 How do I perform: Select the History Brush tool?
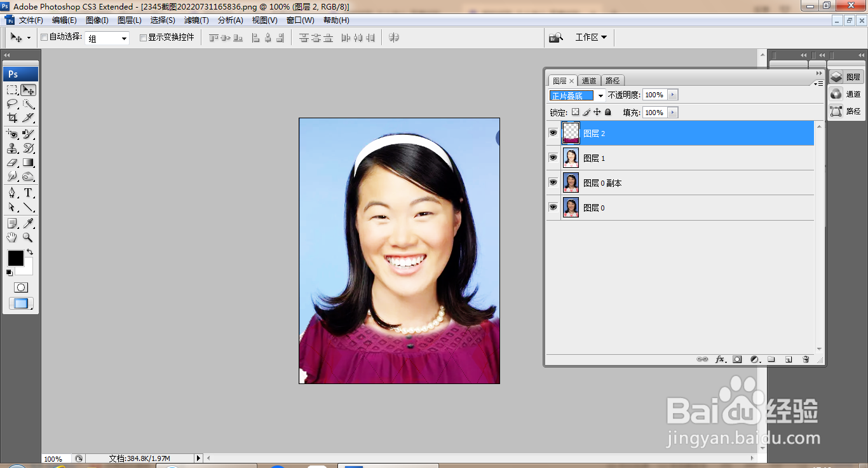point(28,148)
